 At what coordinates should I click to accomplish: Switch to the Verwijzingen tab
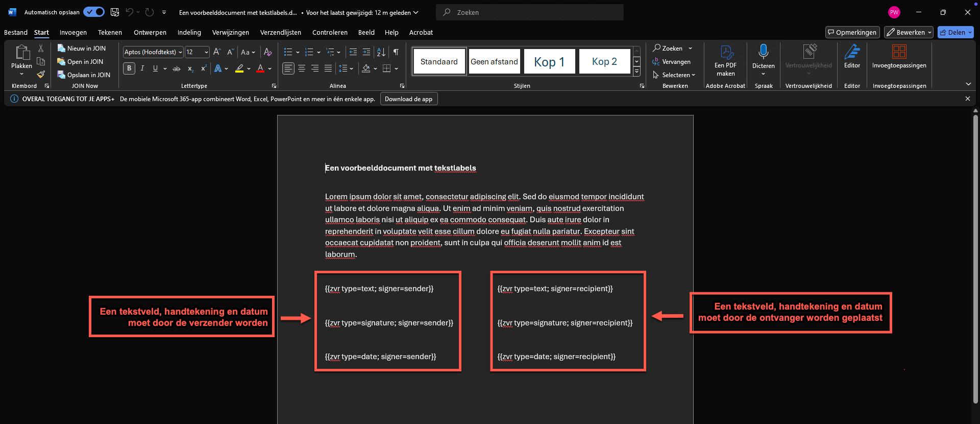[230, 32]
